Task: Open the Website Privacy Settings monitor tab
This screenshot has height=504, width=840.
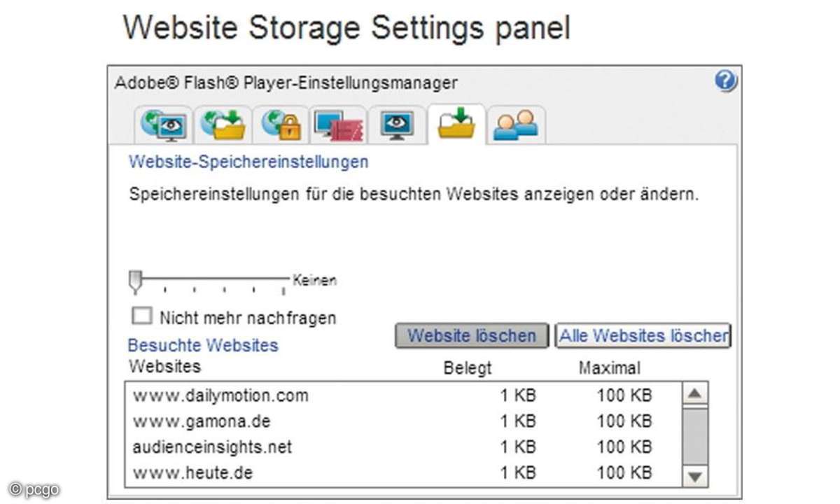Action: [x=397, y=125]
